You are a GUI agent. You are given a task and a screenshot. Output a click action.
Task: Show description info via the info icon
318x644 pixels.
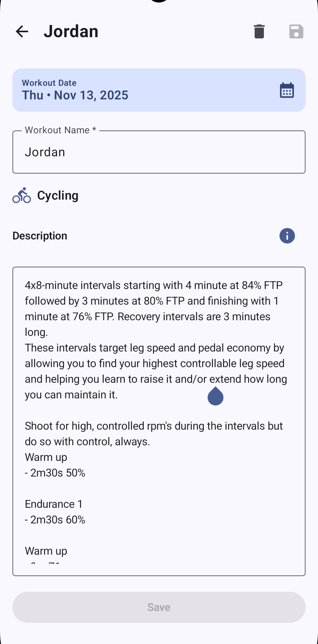pos(287,236)
